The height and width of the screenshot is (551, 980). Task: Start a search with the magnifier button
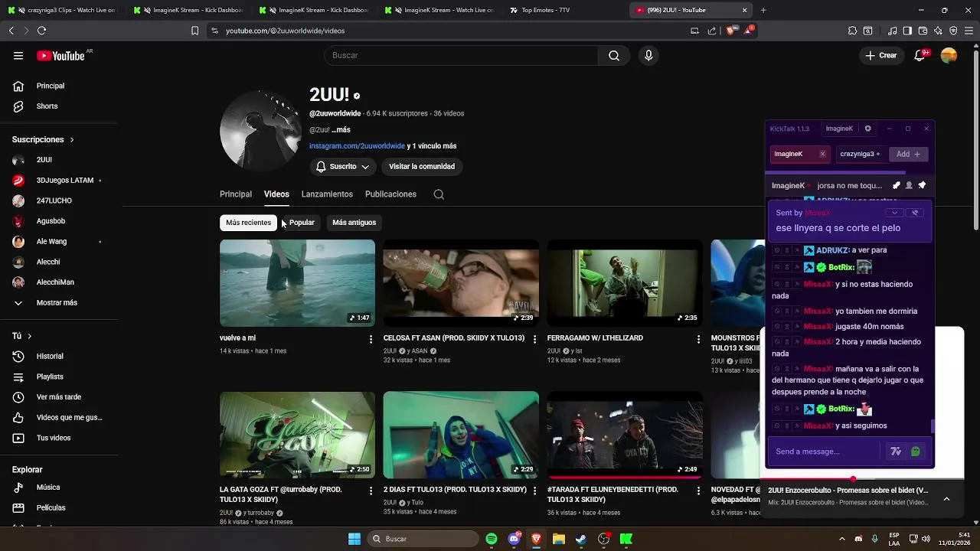(x=614, y=55)
